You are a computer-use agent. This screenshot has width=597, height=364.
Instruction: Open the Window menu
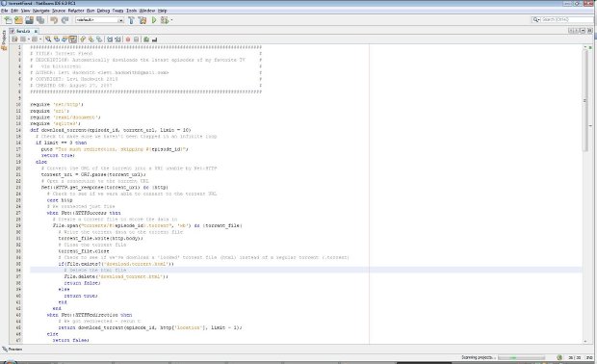point(147,11)
